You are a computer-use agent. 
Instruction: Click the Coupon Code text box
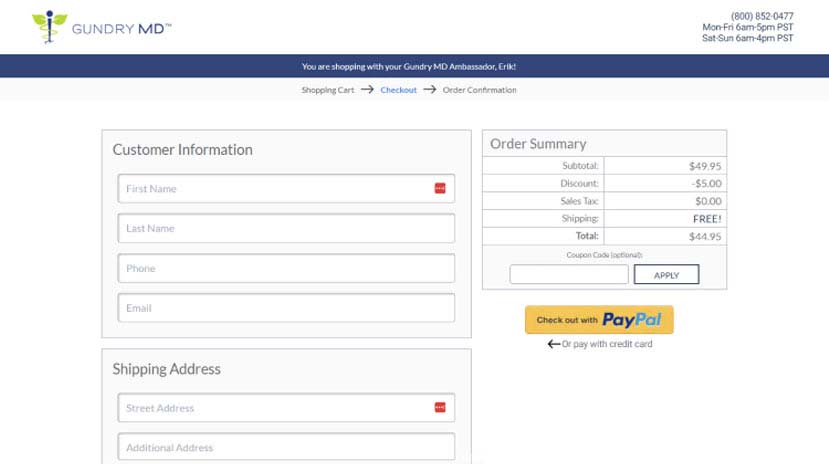pos(569,274)
